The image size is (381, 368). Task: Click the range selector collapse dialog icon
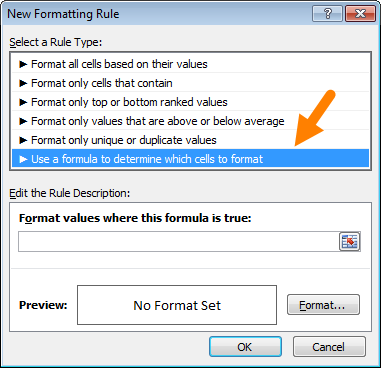point(349,241)
